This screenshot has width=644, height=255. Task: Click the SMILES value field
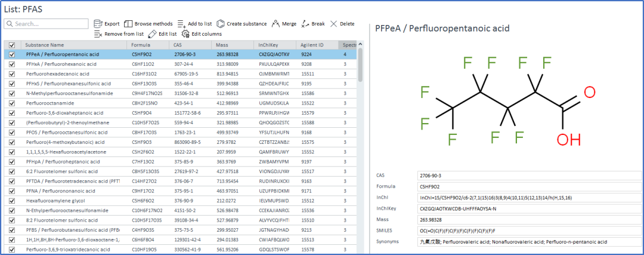coord(527,231)
